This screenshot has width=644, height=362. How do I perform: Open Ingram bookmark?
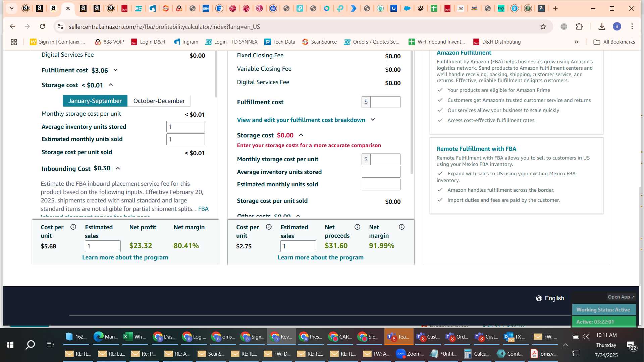tap(186, 42)
